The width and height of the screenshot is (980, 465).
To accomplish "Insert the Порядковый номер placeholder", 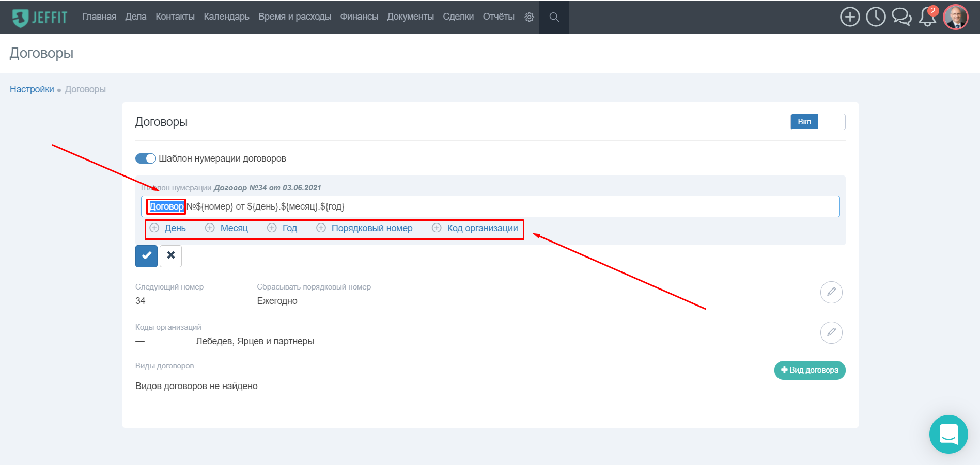I will (365, 228).
